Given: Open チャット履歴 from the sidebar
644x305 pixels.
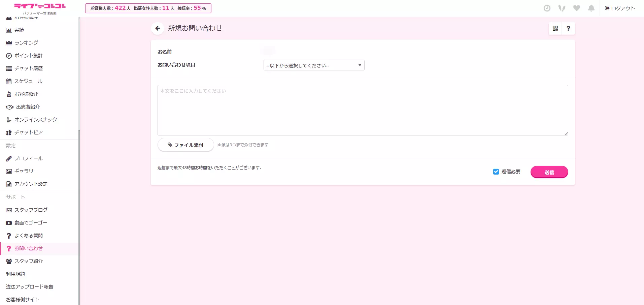Looking at the screenshot, I should (28, 68).
